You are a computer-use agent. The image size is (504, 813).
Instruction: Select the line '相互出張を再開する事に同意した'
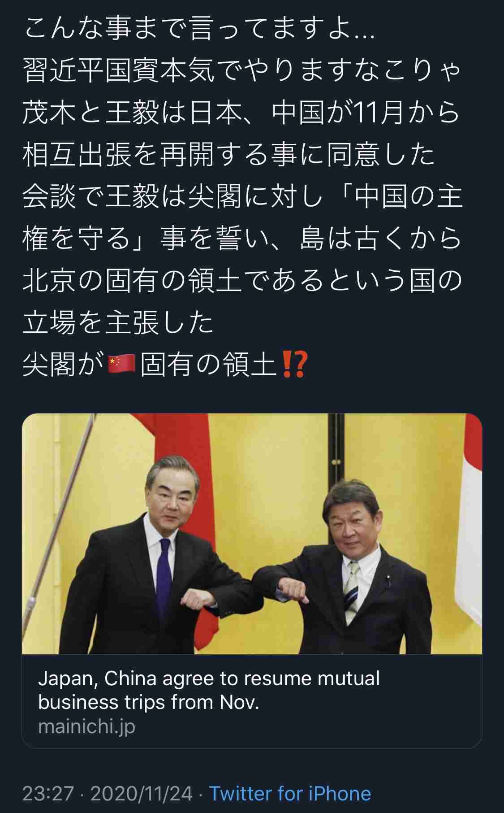click(229, 155)
